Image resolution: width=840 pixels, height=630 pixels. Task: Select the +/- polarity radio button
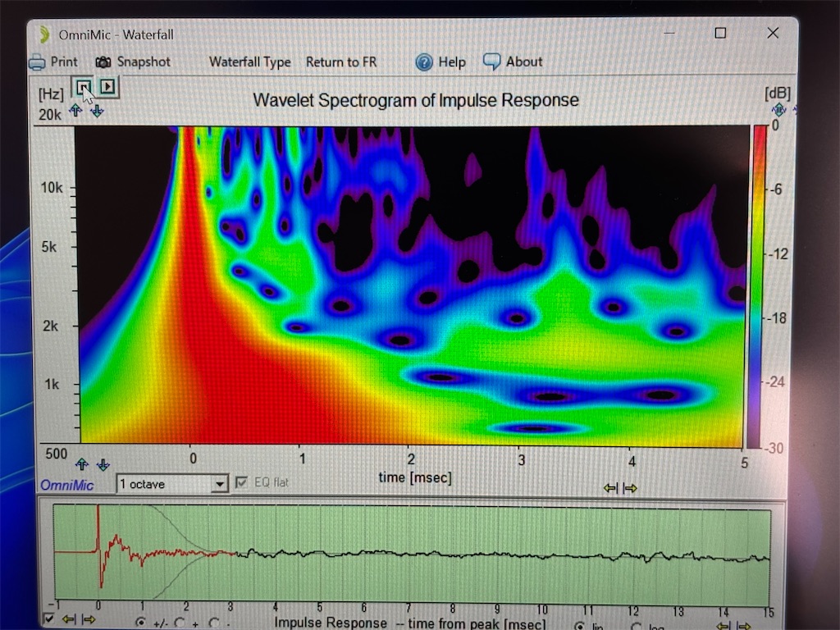point(140,623)
